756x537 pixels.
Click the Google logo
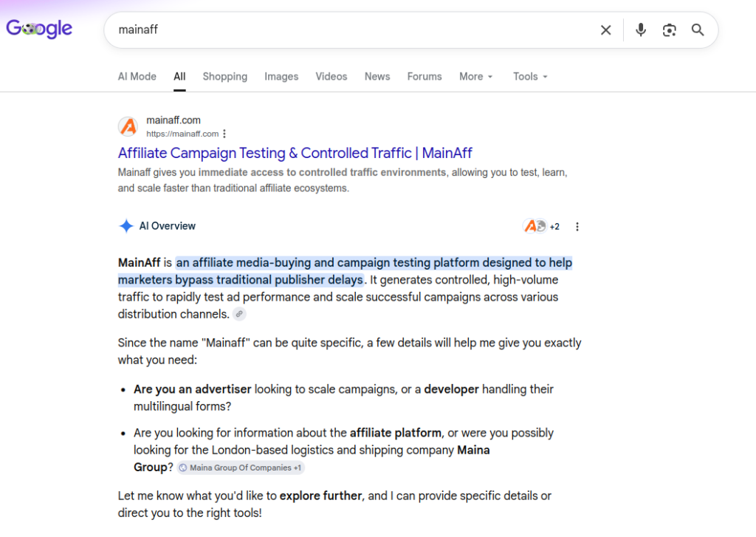point(39,29)
